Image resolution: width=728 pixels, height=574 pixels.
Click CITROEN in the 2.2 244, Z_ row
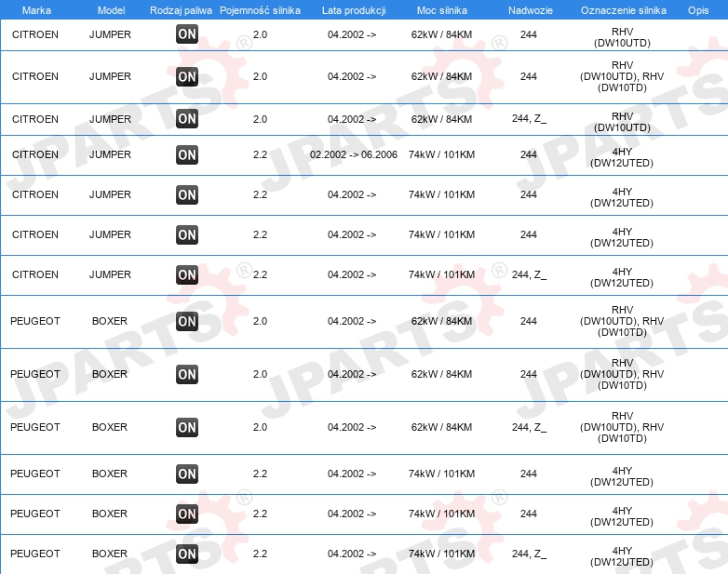(x=35, y=274)
